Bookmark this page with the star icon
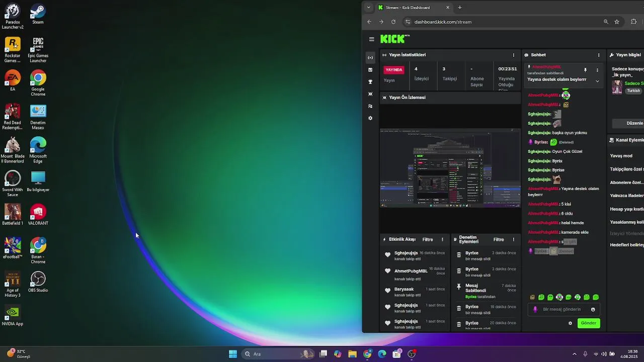The width and height of the screenshot is (644, 362). point(617,22)
